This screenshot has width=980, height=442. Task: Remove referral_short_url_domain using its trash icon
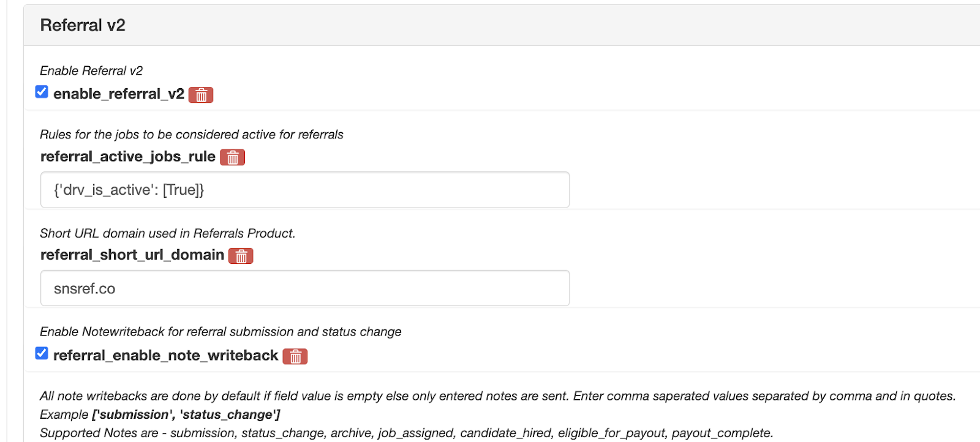click(x=241, y=256)
